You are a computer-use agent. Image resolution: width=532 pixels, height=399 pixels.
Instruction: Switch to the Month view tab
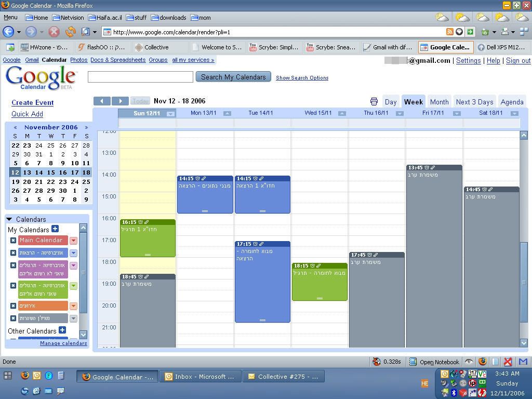(440, 102)
